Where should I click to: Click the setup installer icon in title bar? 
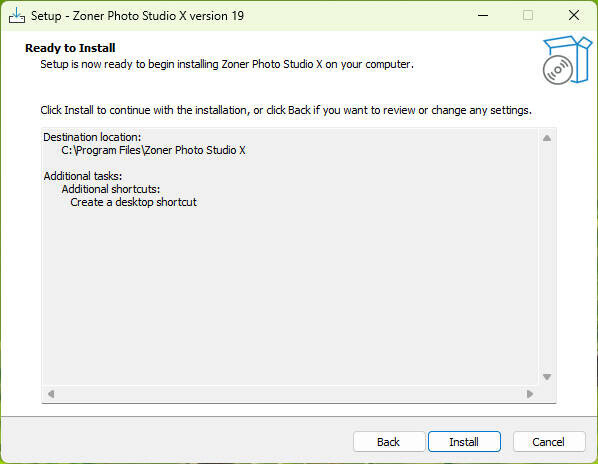tap(17, 16)
